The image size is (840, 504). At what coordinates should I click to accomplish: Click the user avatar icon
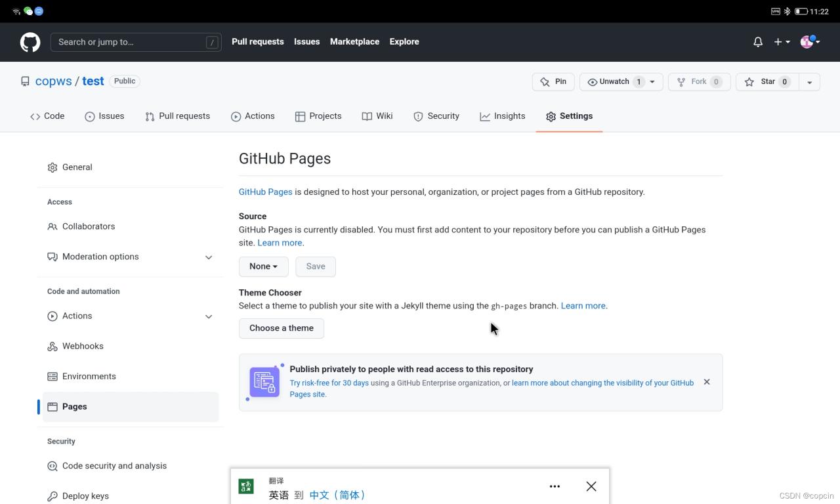[807, 42]
